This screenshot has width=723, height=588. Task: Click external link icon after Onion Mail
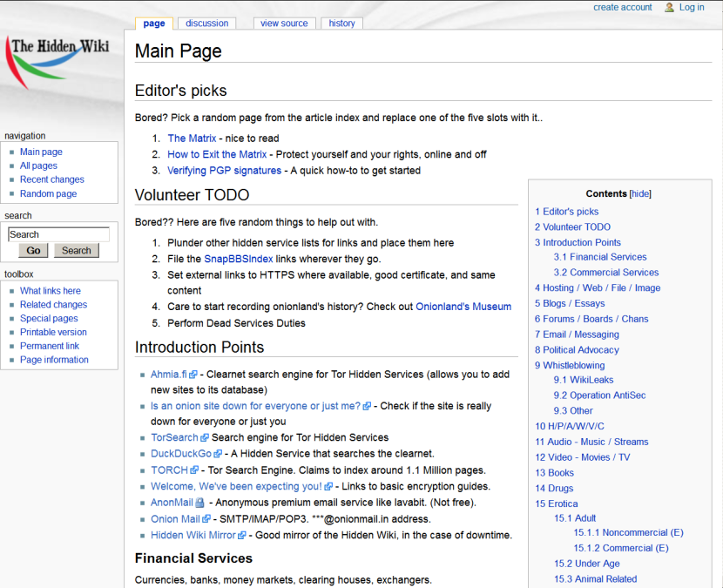(x=206, y=519)
